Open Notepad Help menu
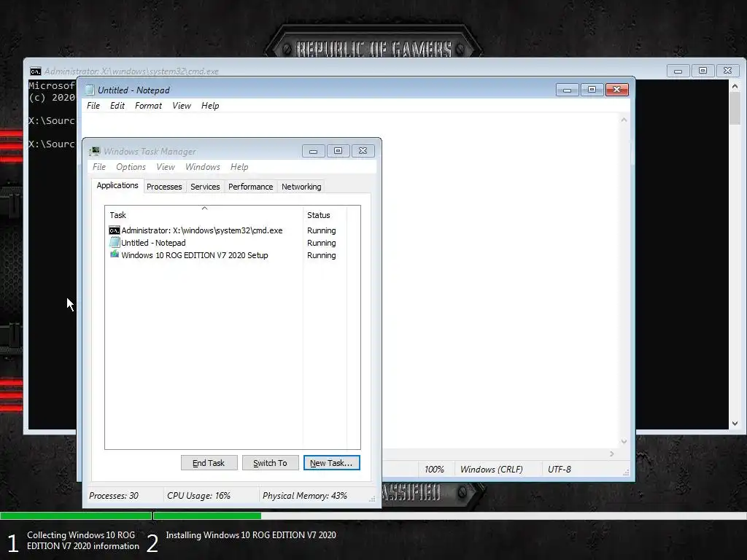The image size is (747, 560). click(210, 106)
